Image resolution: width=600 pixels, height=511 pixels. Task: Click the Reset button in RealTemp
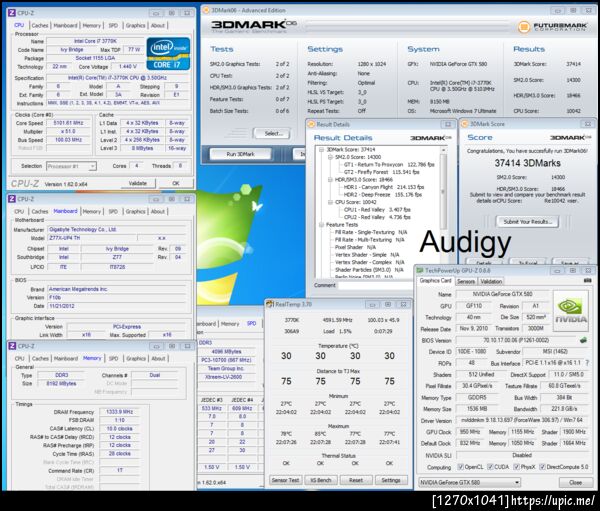point(355,480)
